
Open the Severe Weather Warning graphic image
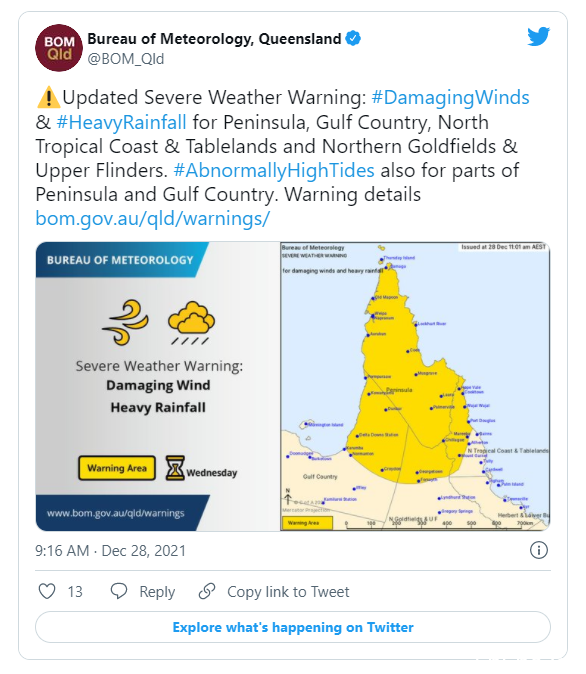click(x=158, y=386)
